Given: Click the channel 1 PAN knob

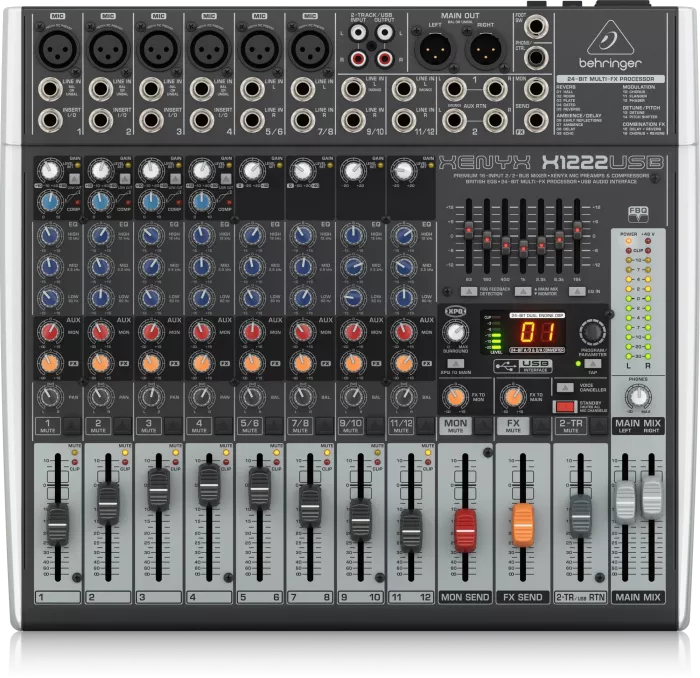Looking at the screenshot, I should click(x=50, y=396).
